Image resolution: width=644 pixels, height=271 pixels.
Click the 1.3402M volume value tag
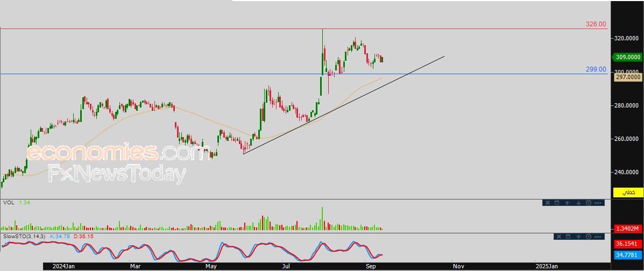628,229
